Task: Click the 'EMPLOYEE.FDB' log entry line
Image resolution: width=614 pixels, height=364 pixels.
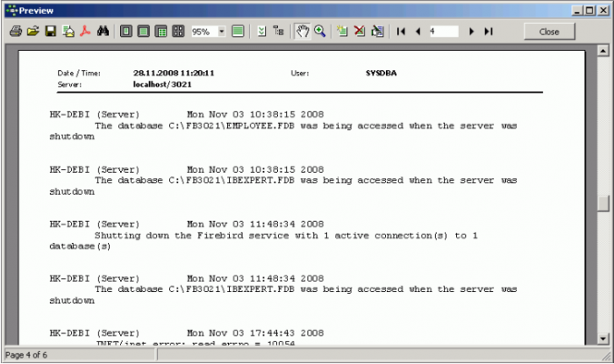Action: click(305, 125)
